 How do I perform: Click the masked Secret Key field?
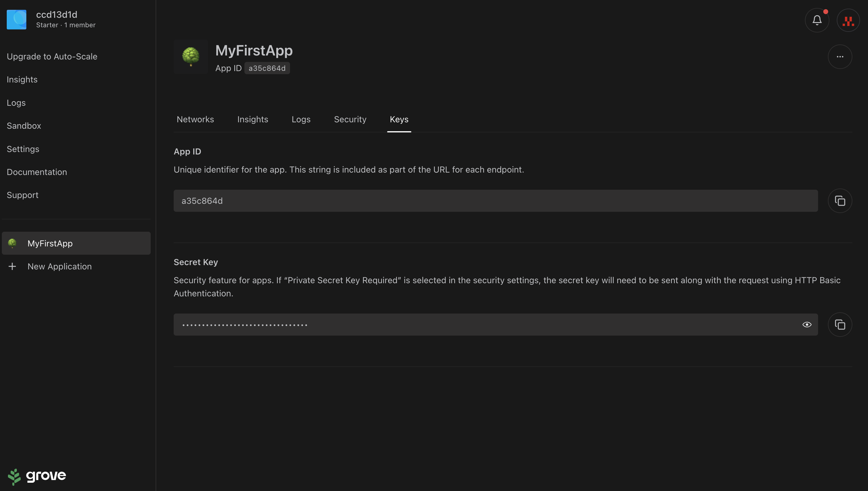[496, 324]
